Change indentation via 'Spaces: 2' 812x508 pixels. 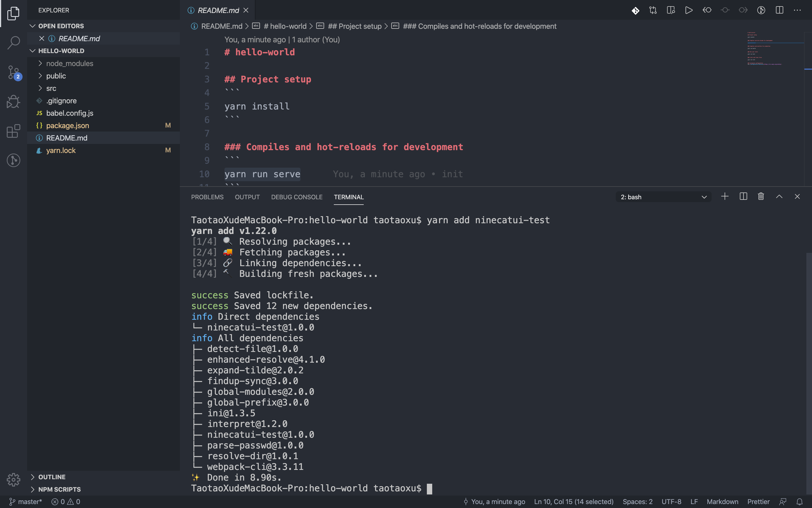click(637, 502)
